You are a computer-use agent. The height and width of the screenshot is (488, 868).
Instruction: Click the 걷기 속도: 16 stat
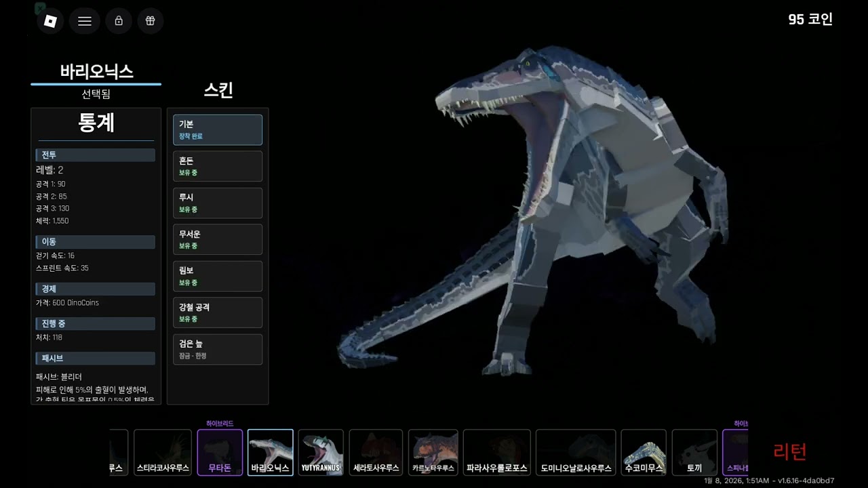(56, 256)
